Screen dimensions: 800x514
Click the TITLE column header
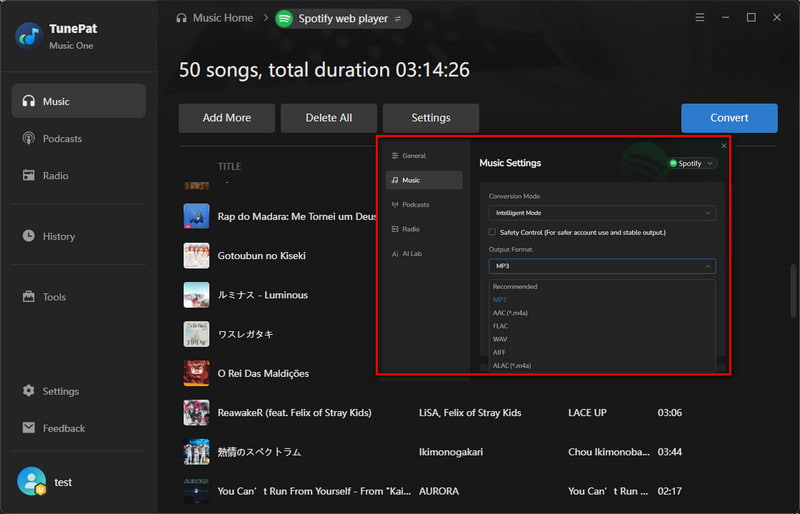230,166
